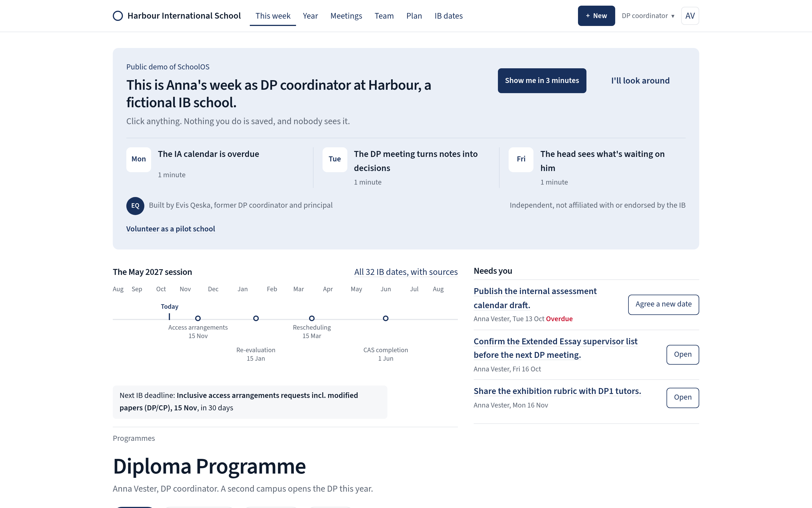The image size is (812, 508).
Task: Click the + New button
Action: (596, 16)
